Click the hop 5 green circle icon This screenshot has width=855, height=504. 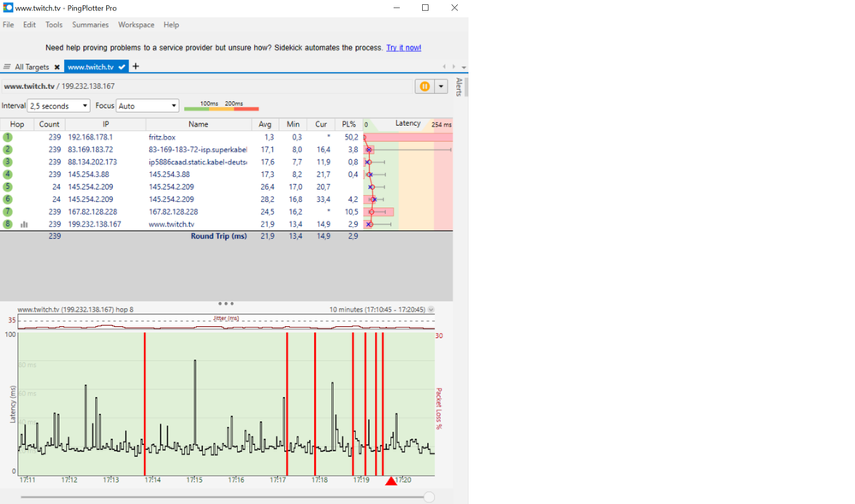(x=8, y=187)
